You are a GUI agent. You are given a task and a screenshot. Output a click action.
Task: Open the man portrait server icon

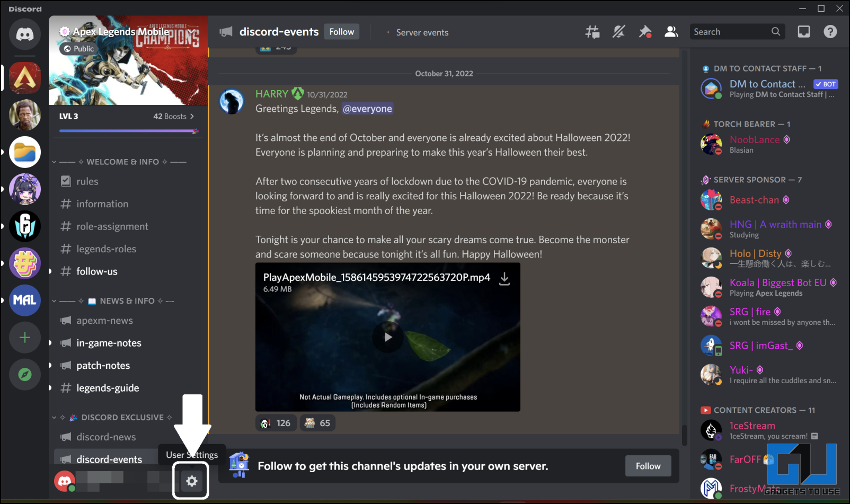(x=25, y=115)
